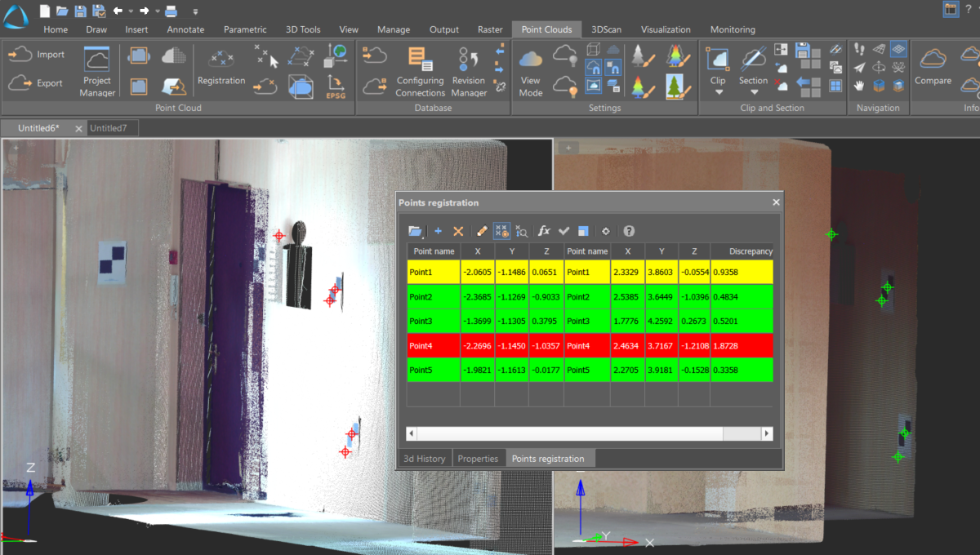980x555 pixels.
Task: Open the Project Manager
Action: 97,72
